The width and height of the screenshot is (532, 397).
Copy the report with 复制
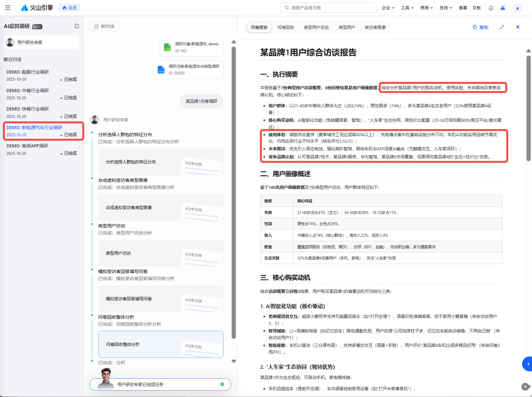pyautogui.click(x=481, y=27)
